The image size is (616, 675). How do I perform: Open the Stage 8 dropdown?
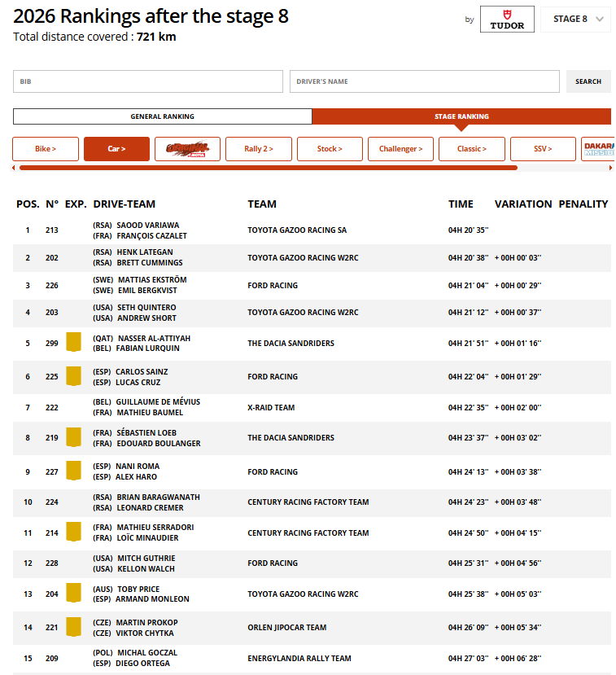pos(575,19)
